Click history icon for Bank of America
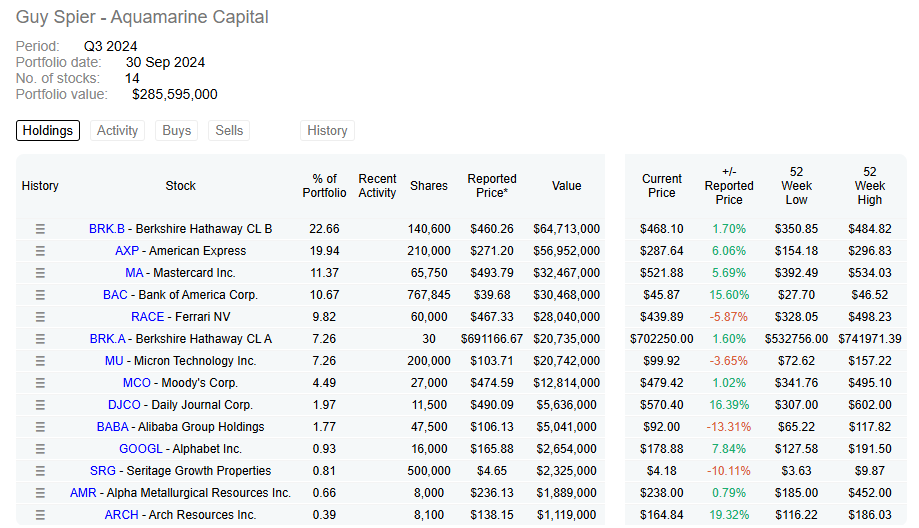 [40, 295]
